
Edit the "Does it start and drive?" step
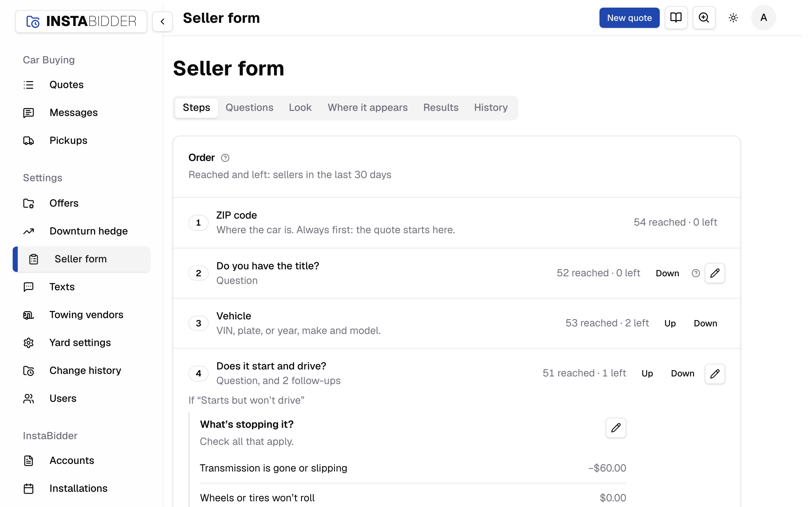click(x=715, y=374)
